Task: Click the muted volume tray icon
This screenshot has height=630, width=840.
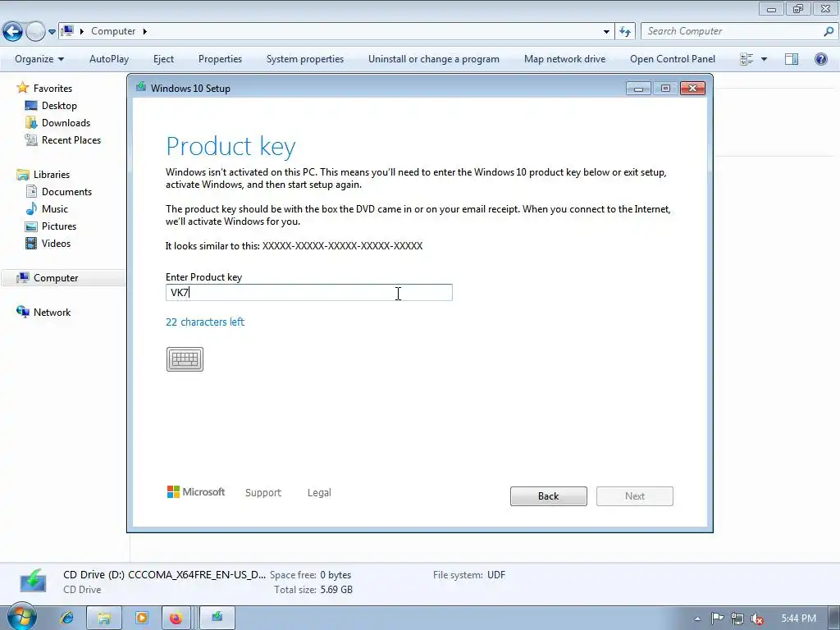Action: pyautogui.click(x=756, y=619)
